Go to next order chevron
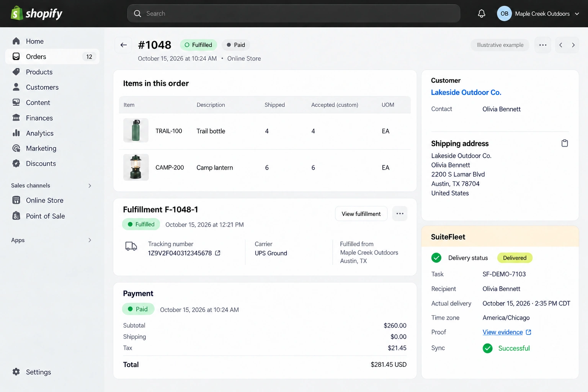 pos(573,45)
